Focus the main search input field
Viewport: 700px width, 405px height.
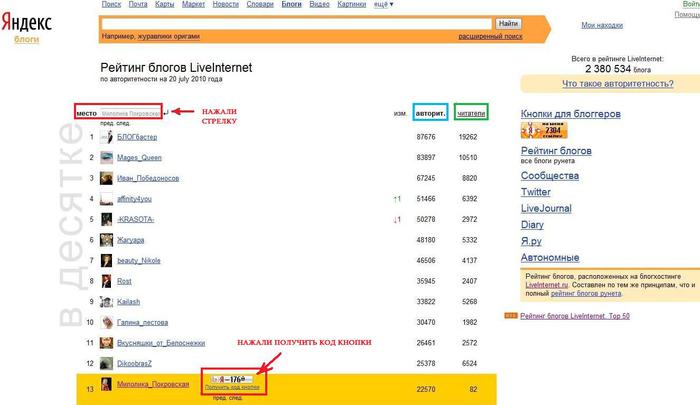(x=297, y=24)
